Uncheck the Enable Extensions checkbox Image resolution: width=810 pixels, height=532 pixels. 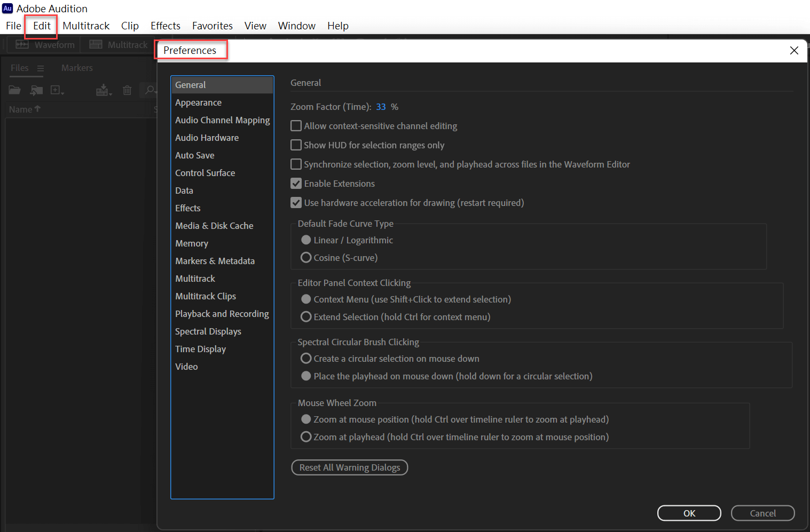pyautogui.click(x=296, y=184)
